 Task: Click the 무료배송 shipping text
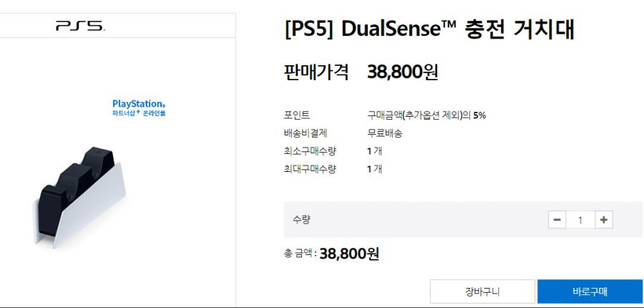pyautogui.click(x=384, y=133)
